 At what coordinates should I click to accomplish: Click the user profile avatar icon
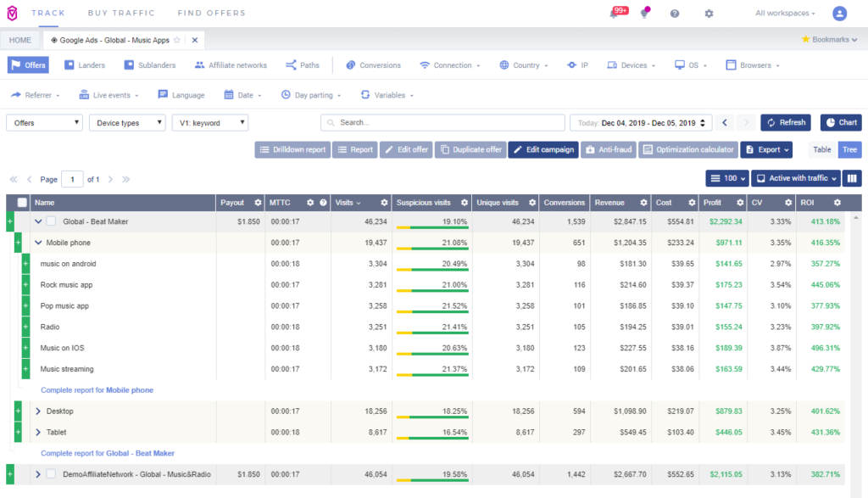click(839, 14)
